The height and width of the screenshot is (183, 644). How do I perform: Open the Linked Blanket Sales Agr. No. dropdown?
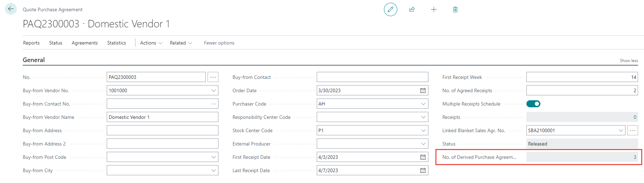click(x=621, y=130)
